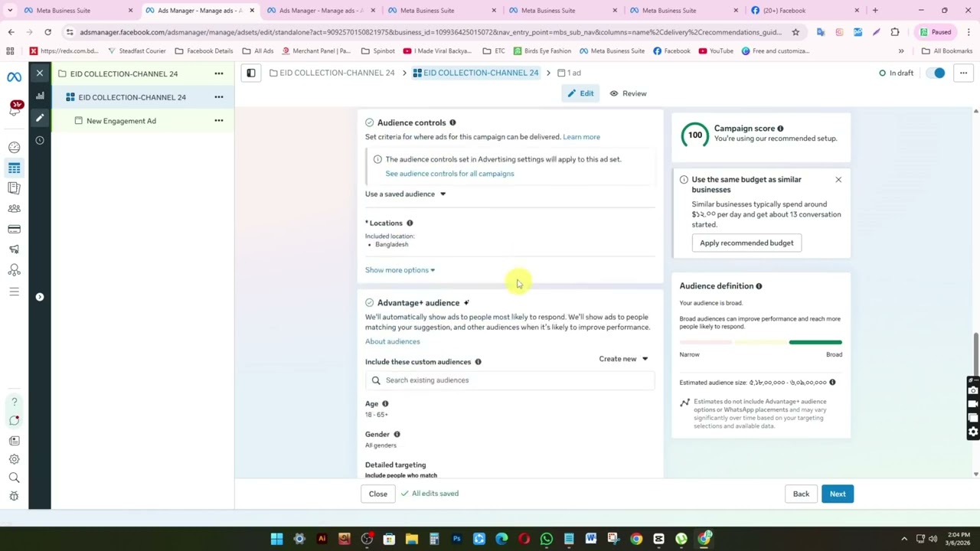Image resolution: width=980 pixels, height=551 pixels.
Task: Open the feedback chat bubble icon
Action: pyautogui.click(x=14, y=420)
